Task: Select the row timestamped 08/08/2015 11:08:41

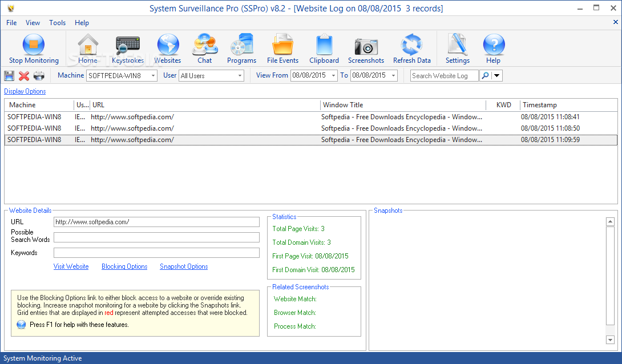Action: pyautogui.click(x=311, y=117)
